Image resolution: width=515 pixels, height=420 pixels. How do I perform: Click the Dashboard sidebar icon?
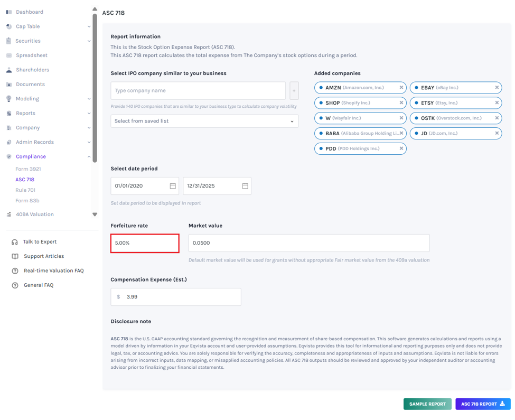[x=9, y=12]
